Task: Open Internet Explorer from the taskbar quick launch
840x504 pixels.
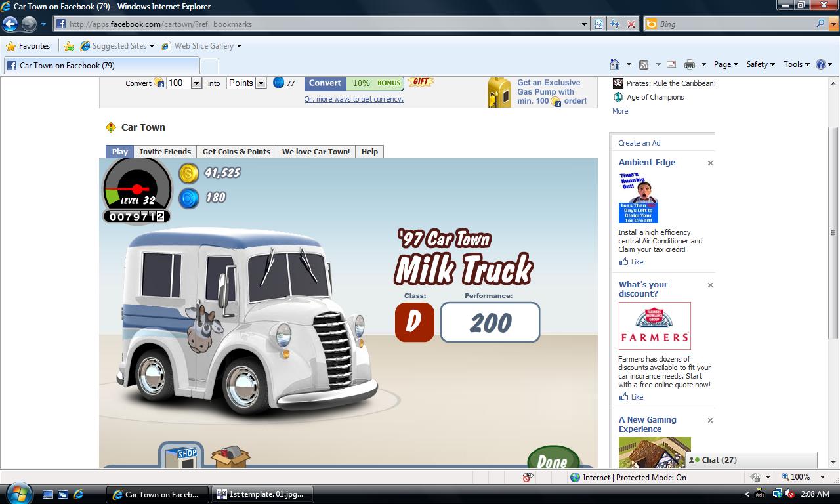Action: point(78,494)
